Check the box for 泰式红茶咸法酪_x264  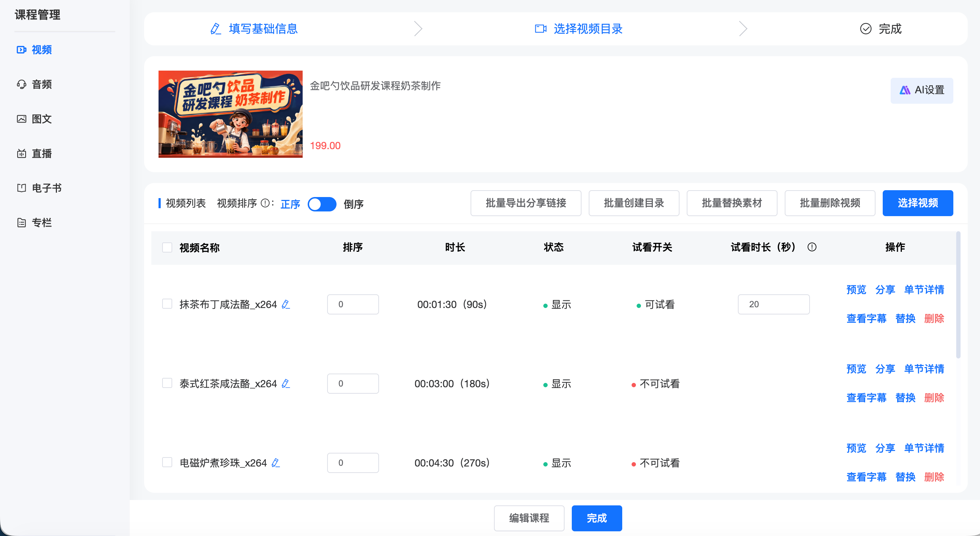click(x=167, y=383)
